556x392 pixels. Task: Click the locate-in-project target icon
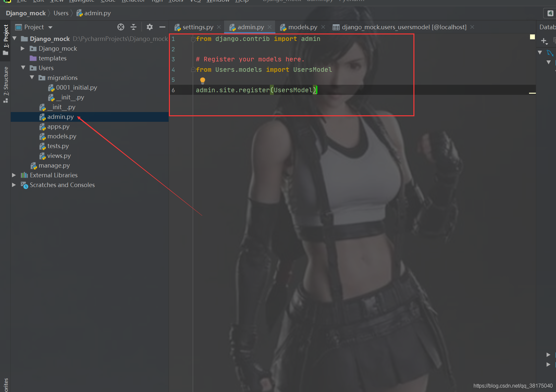[x=121, y=27]
